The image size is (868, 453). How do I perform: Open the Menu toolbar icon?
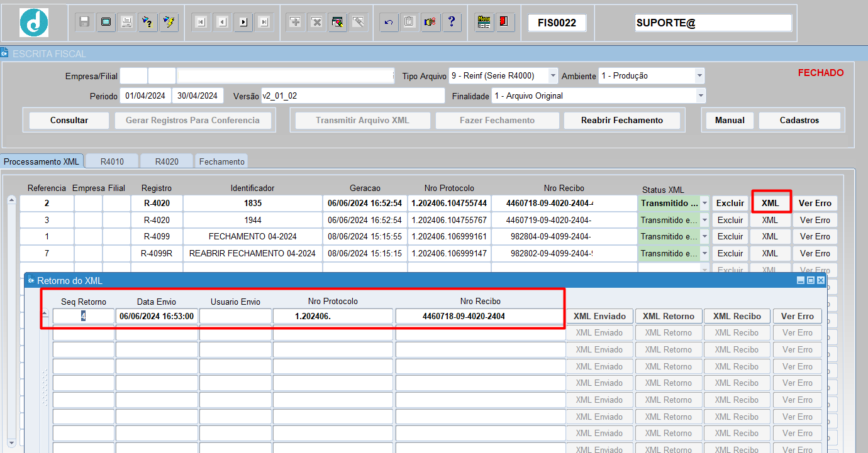(x=484, y=23)
